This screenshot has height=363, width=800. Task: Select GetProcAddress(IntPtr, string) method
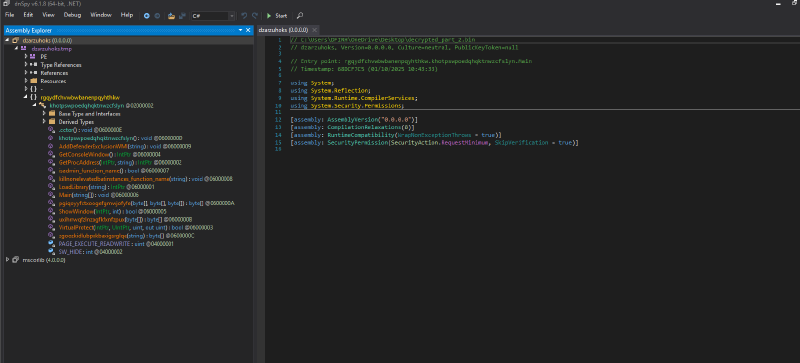coord(120,162)
